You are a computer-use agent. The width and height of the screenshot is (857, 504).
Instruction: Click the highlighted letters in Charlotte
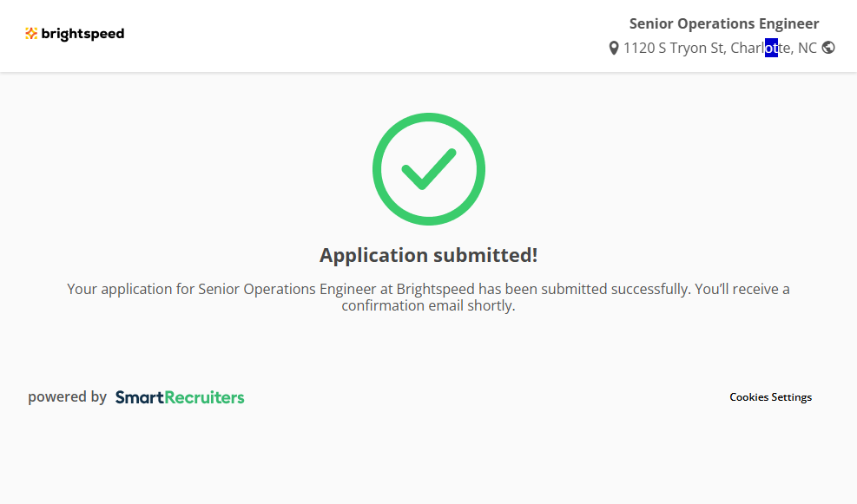pyautogui.click(x=771, y=49)
